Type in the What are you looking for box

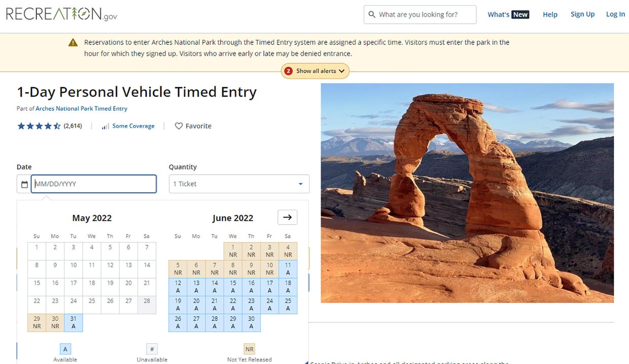[425, 15]
